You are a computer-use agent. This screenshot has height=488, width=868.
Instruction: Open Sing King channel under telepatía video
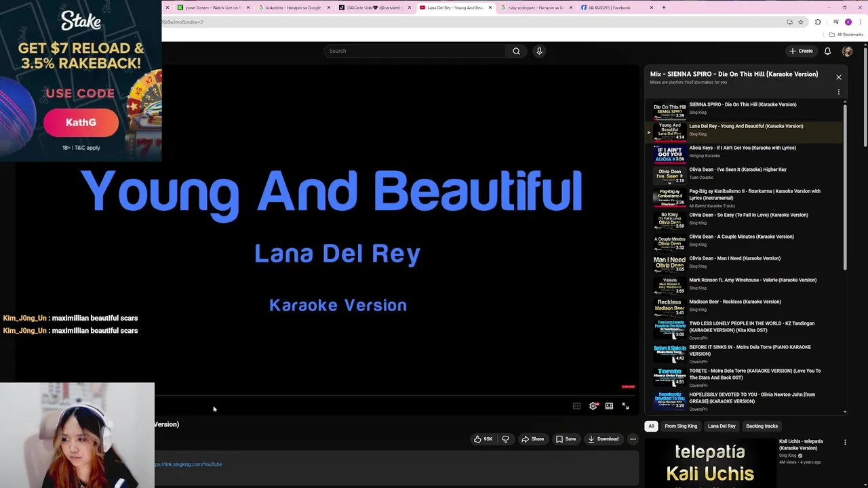788,455
